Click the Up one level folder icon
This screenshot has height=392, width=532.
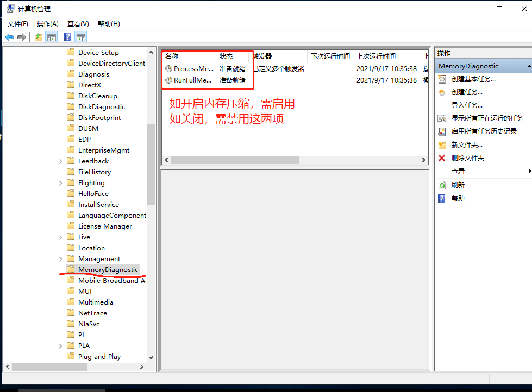38,37
